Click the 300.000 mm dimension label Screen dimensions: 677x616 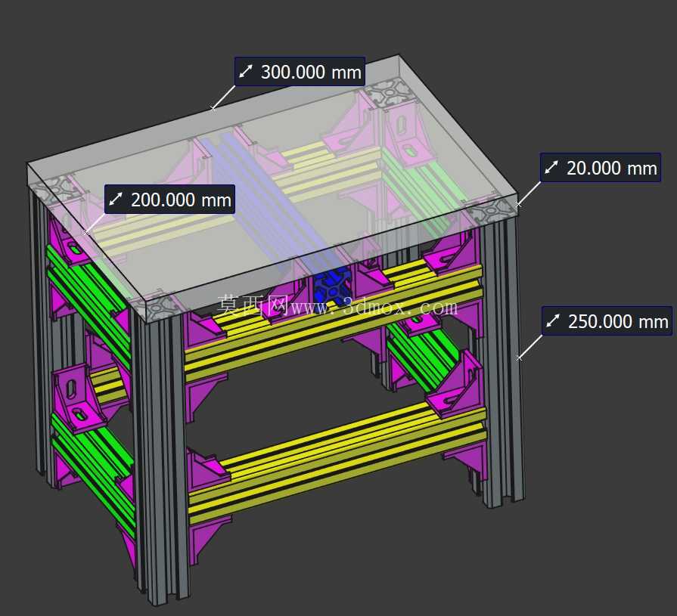300,72
